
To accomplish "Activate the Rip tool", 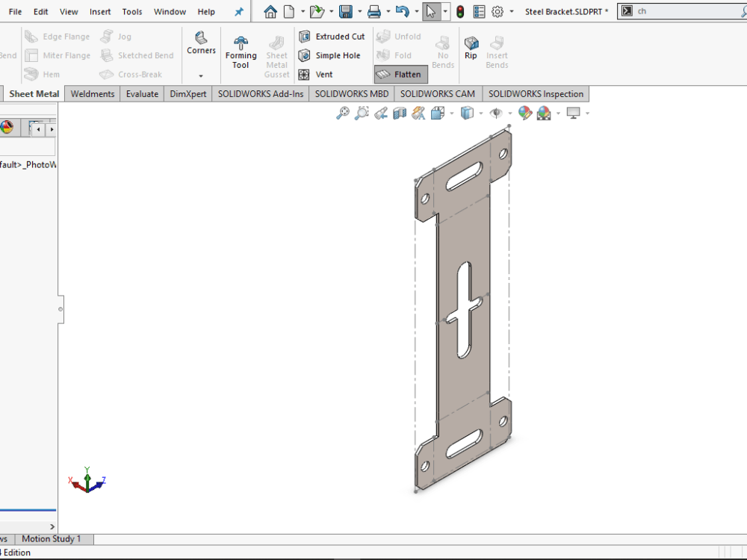I will pyautogui.click(x=471, y=50).
